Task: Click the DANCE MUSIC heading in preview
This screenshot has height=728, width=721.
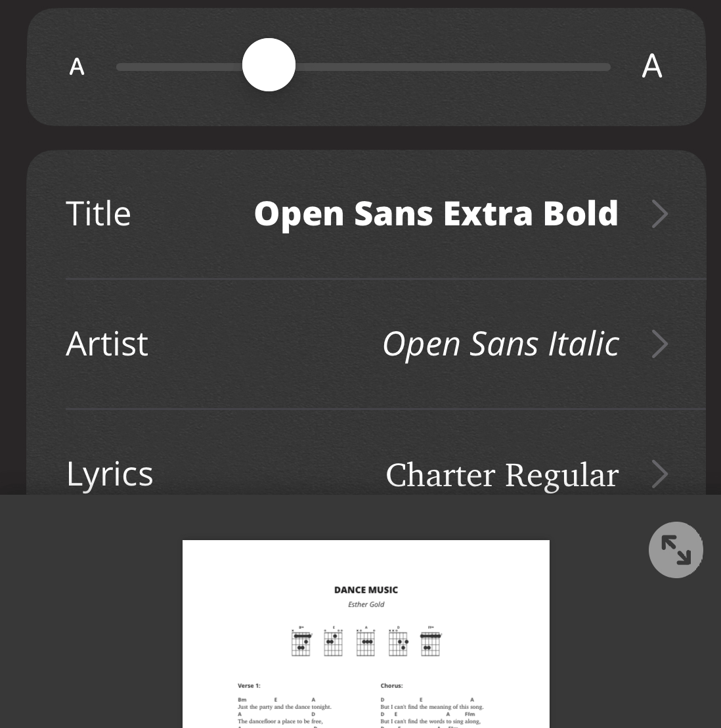Action: (366, 590)
